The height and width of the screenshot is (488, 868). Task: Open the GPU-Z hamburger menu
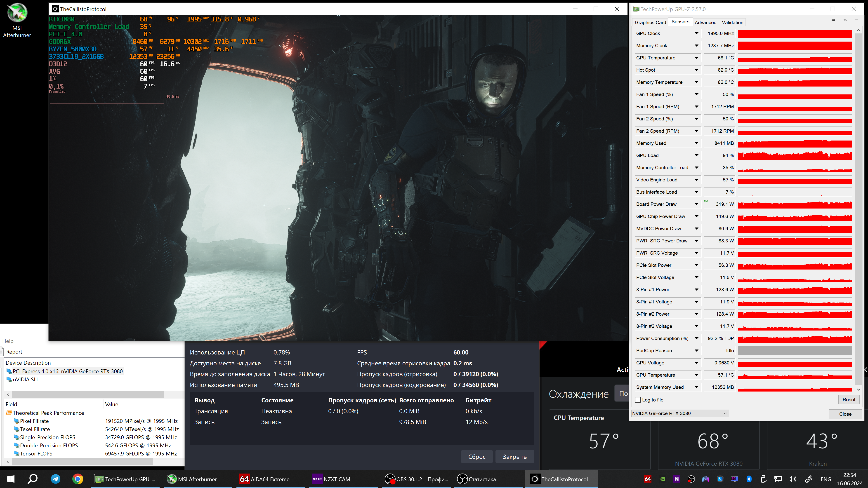(x=856, y=20)
